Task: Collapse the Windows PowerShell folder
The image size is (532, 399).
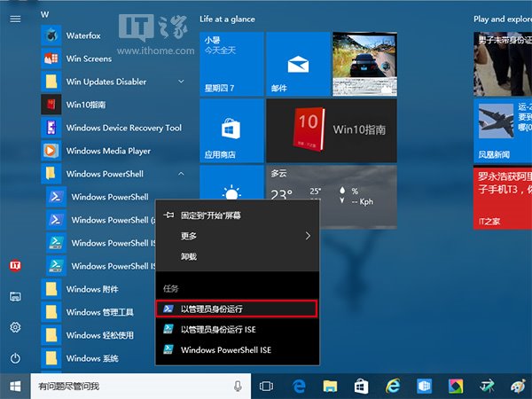Action: (181, 174)
